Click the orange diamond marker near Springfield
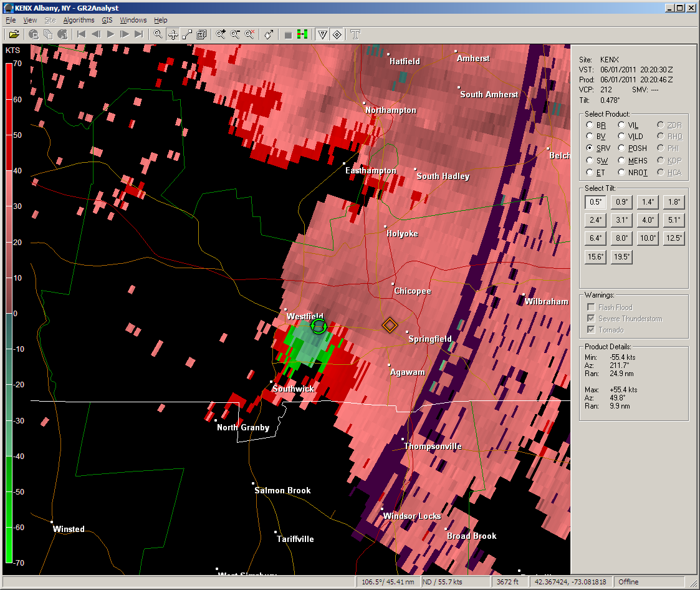 pos(390,325)
